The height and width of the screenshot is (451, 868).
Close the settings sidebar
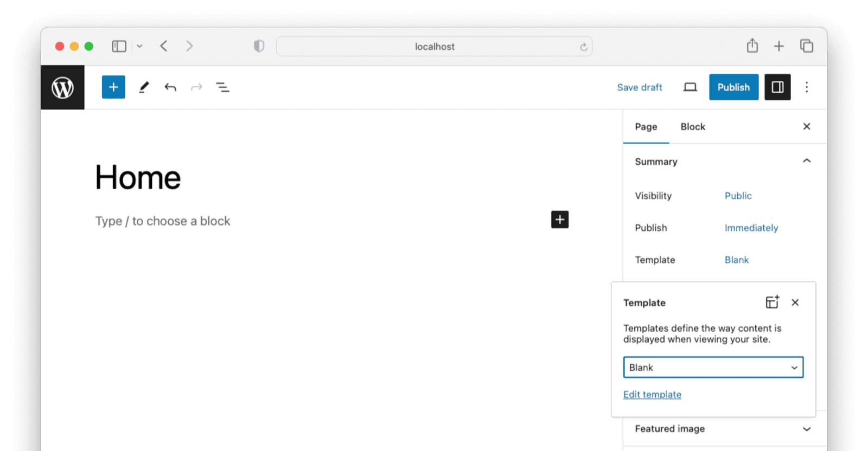(x=807, y=126)
